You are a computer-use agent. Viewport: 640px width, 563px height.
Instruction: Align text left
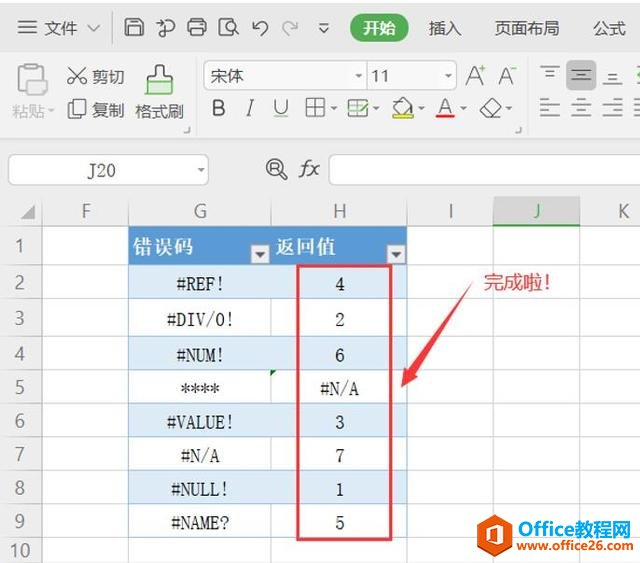pyautogui.click(x=549, y=108)
